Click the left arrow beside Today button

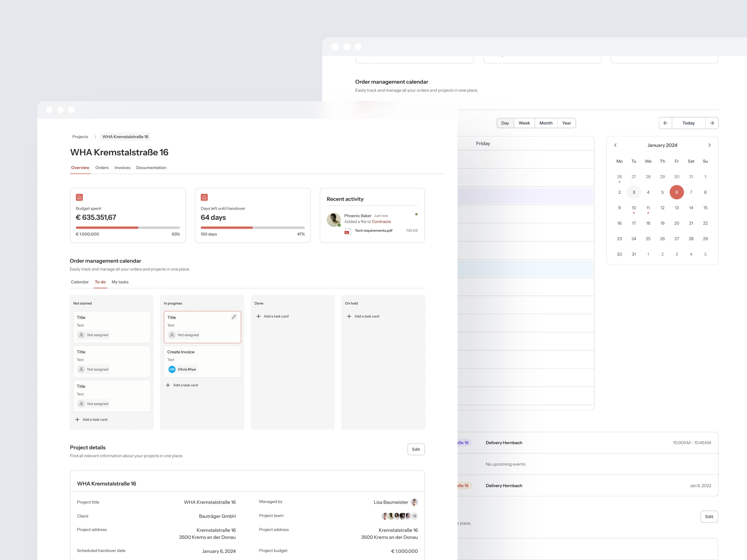pos(665,123)
